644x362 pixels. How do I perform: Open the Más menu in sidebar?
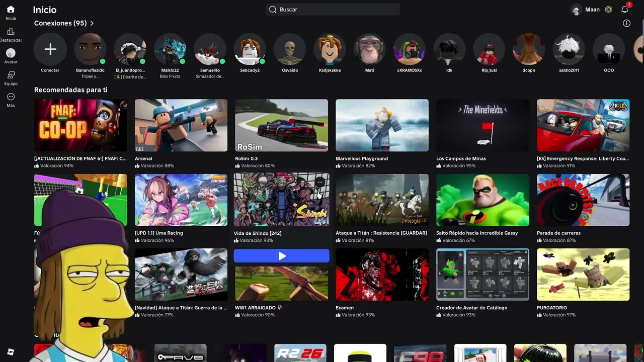[x=11, y=97]
